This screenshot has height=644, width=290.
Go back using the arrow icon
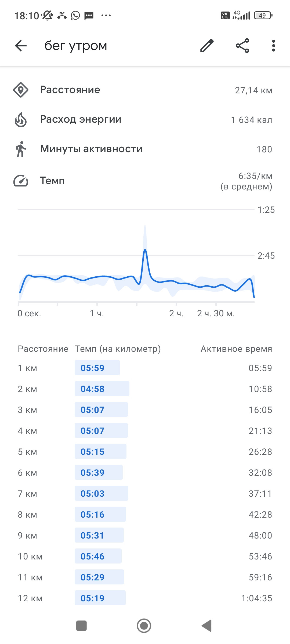[x=21, y=46]
